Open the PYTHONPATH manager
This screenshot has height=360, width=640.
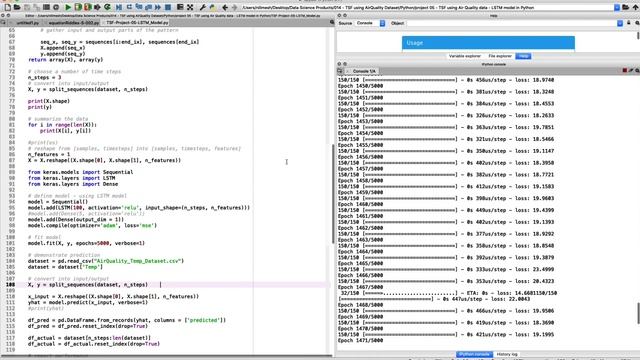click(x=212, y=7)
